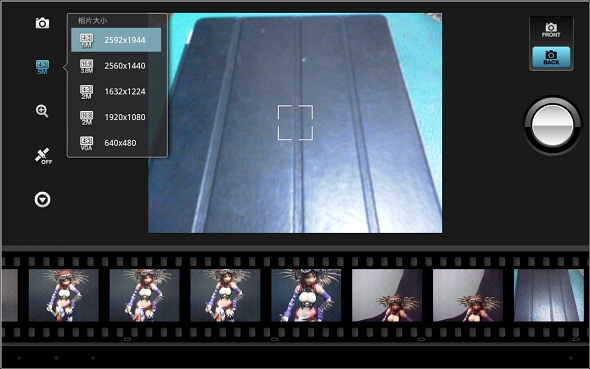Open the blue tablet cover thumbnail

tap(549, 295)
